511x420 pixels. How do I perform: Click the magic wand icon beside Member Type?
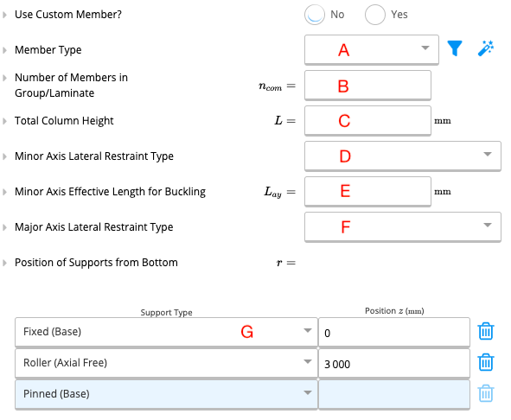tap(486, 48)
